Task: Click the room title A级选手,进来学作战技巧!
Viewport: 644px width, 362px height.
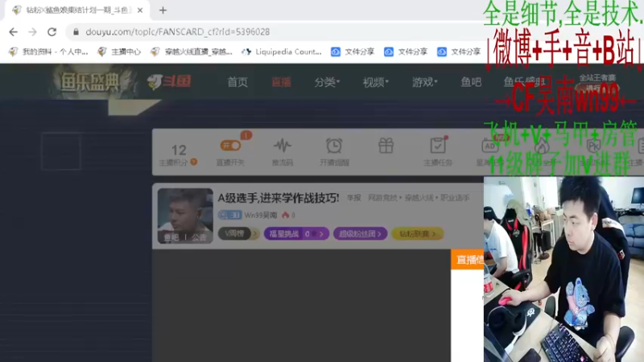Action: (279, 198)
